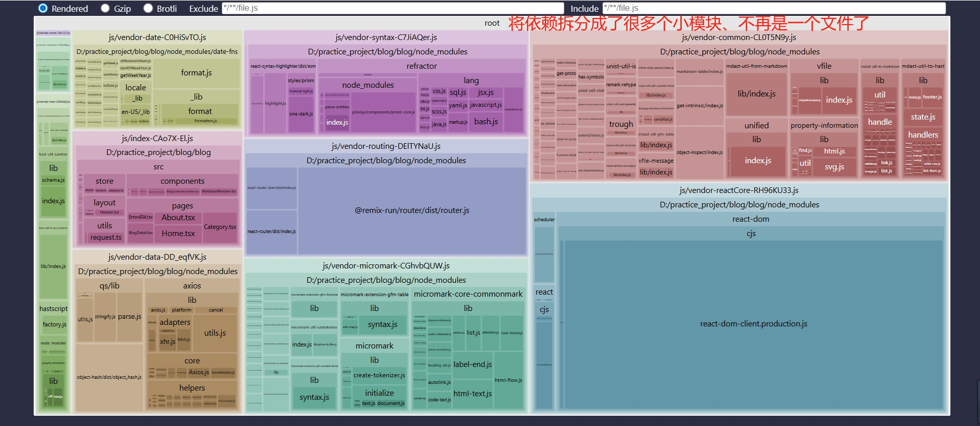Image resolution: width=980 pixels, height=426 pixels.
Task: Open the react-dom-client.production.js block
Action: pos(753,324)
